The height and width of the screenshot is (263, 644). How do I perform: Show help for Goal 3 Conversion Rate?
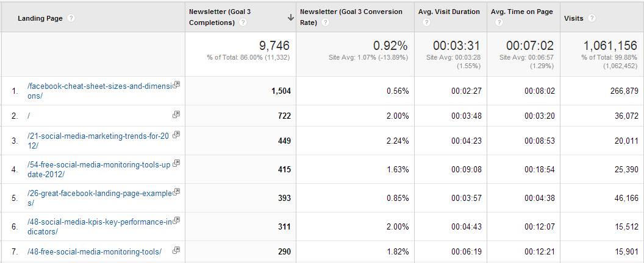[325, 23]
